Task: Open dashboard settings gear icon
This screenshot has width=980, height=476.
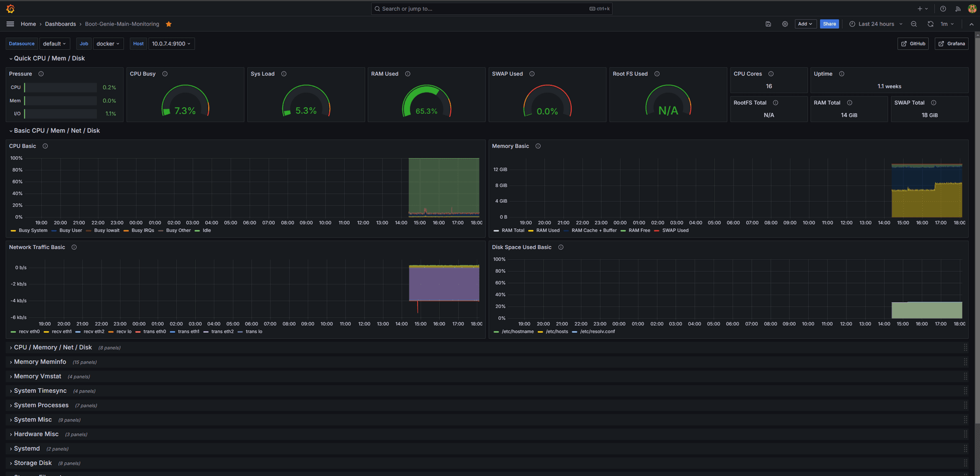Action: pyautogui.click(x=785, y=24)
